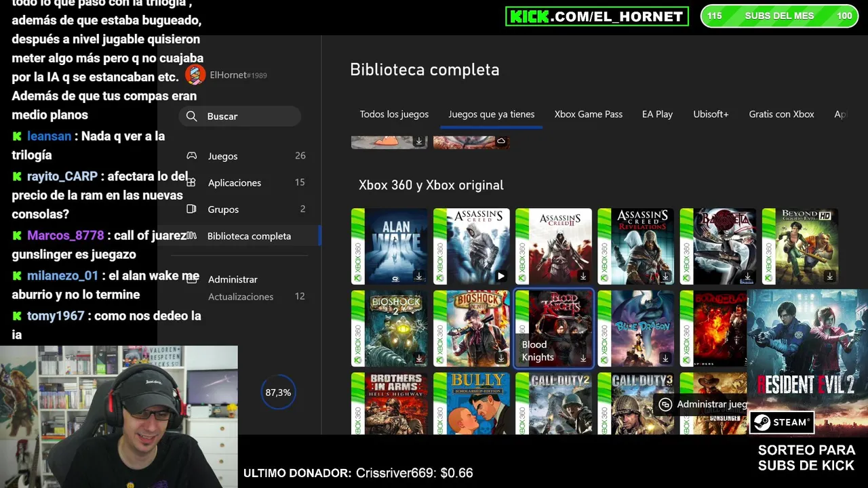The height and width of the screenshot is (488, 868).
Task: Click the ElHornet#1989 gamertag text
Action: tap(238, 75)
